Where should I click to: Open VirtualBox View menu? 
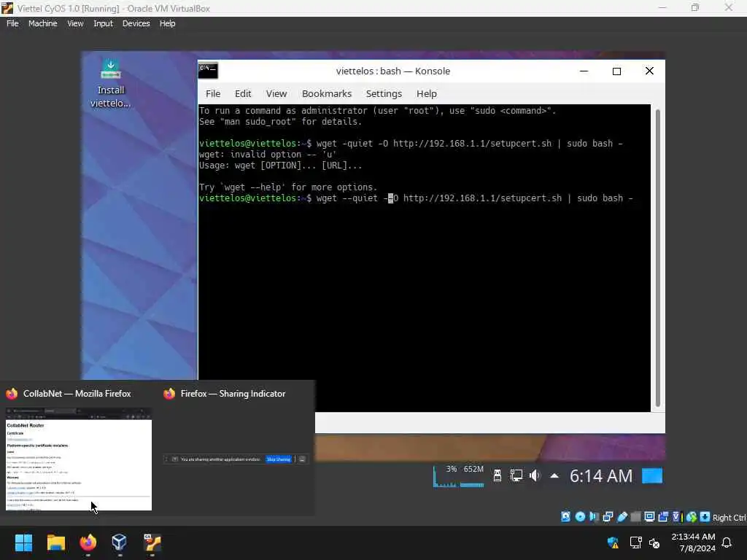75,23
